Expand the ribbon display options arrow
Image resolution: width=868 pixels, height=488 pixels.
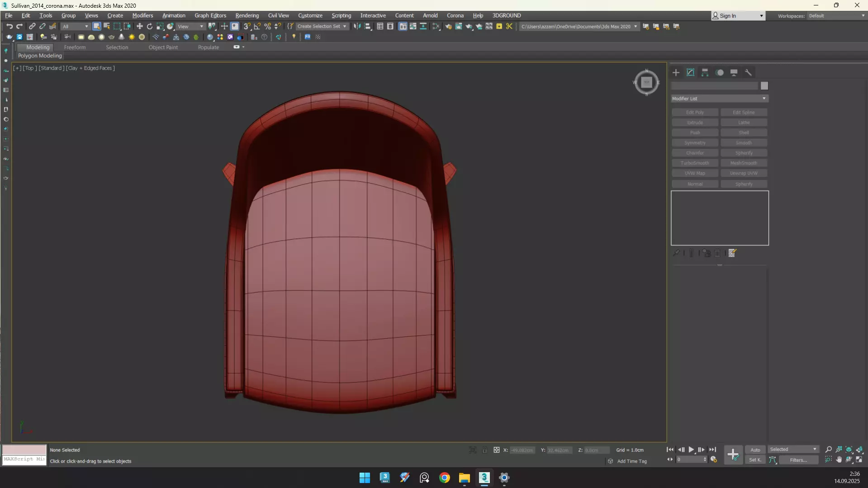[243, 47]
